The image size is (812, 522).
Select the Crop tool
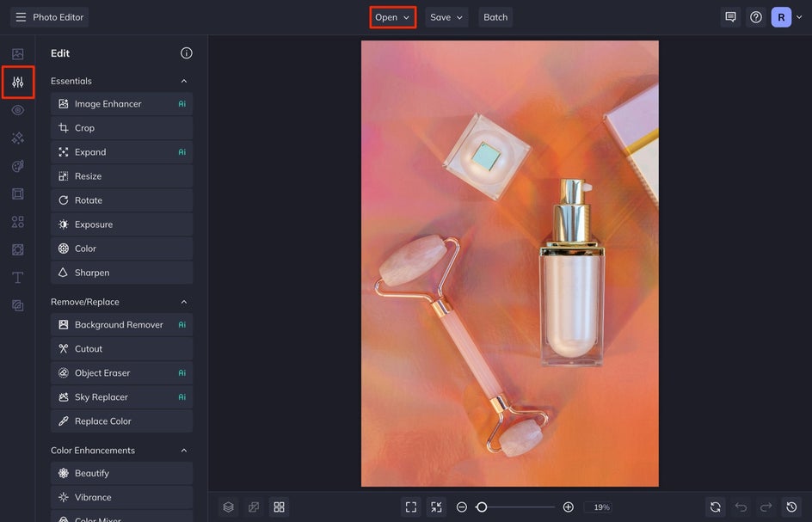[x=121, y=128]
